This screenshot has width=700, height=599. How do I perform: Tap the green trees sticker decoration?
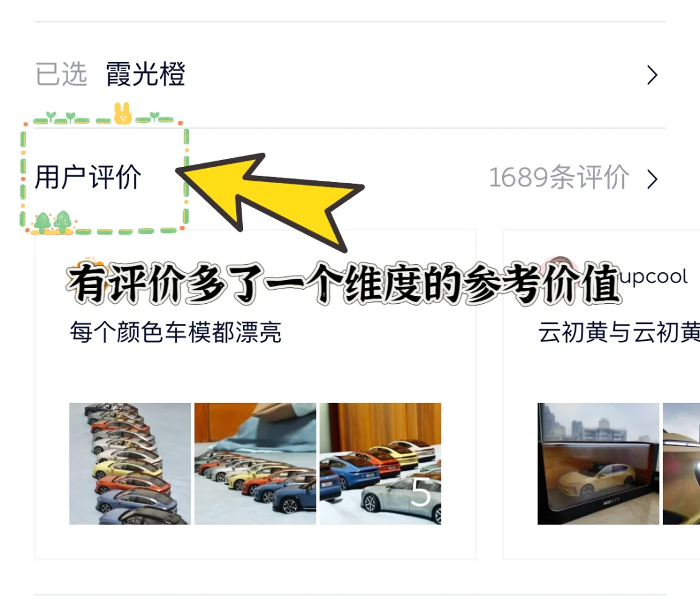click(x=53, y=222)
